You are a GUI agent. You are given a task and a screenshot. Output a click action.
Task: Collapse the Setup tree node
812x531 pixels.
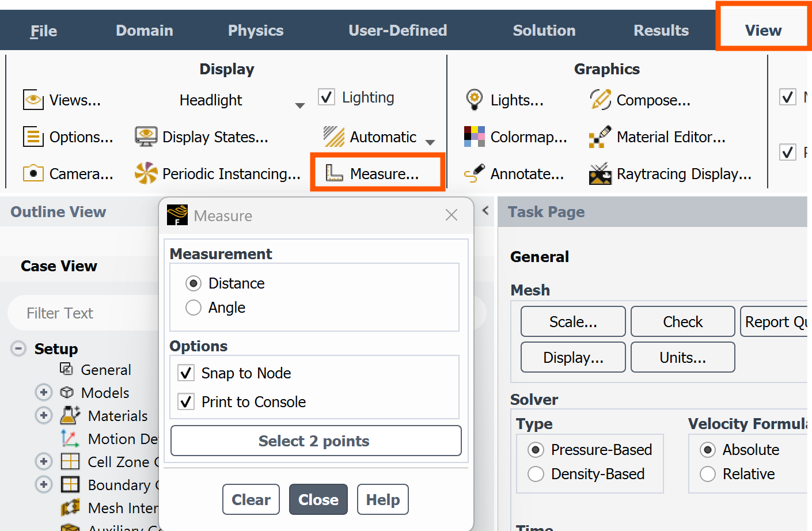point(19,348)
